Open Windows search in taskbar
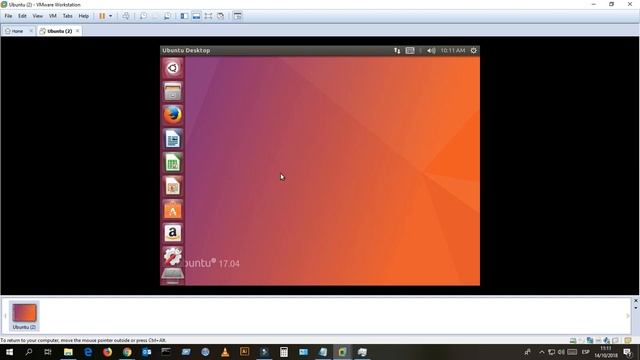Viewport: 640px width, 360px height. [x=29, y=352]
